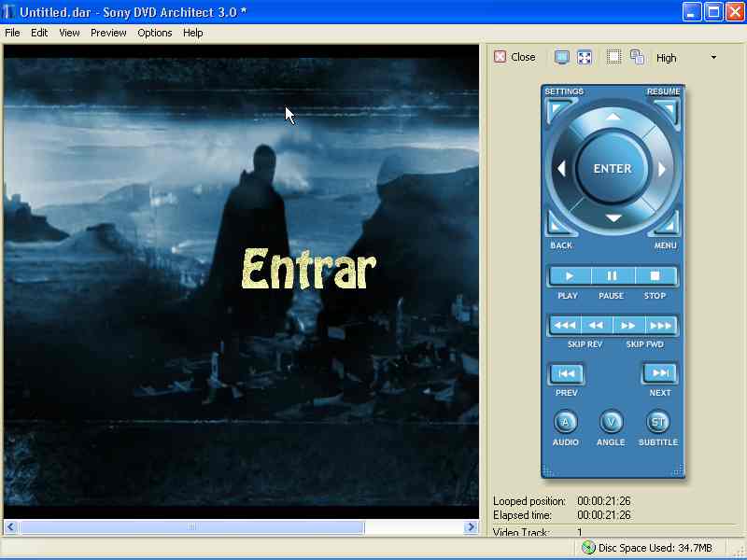Click the Elapsed time value
Image resolution: width=747 pixels, height=560 pixels.
pos(604,515)
